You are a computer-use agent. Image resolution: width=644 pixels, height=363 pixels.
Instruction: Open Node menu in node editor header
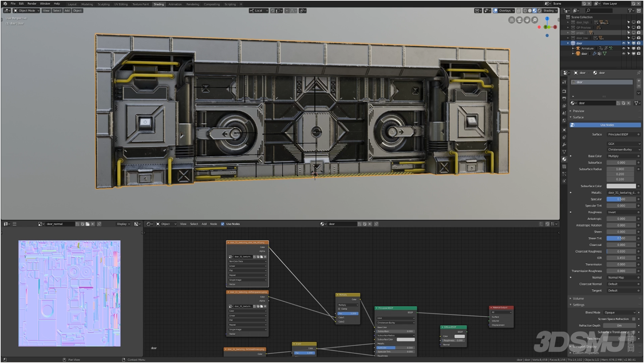pos(213,224)
